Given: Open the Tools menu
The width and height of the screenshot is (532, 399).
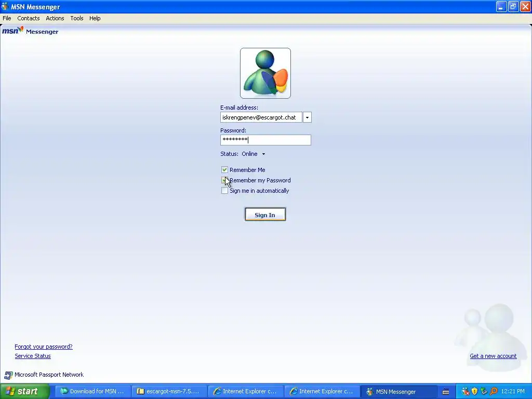Looking at the screenshot, I should [x=77, y=18].
